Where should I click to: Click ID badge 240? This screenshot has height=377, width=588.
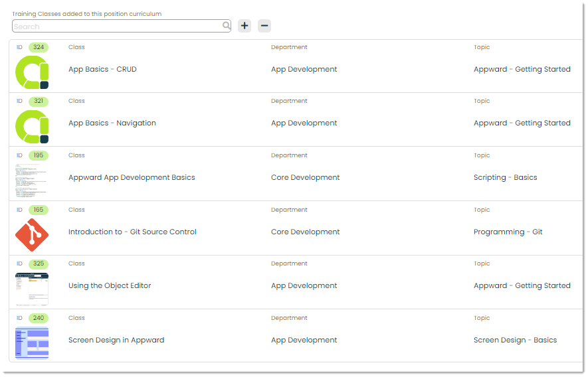(x=39, y=318)
